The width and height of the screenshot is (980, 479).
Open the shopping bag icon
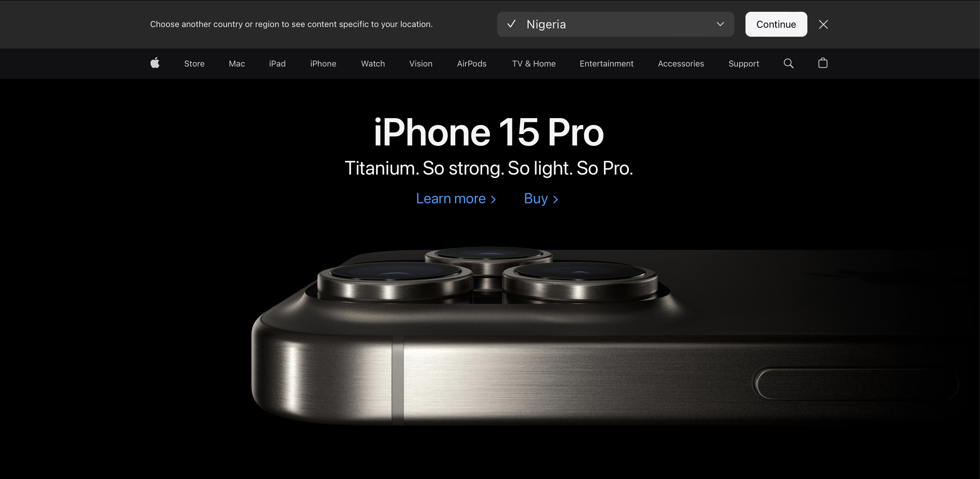(823, 63)
